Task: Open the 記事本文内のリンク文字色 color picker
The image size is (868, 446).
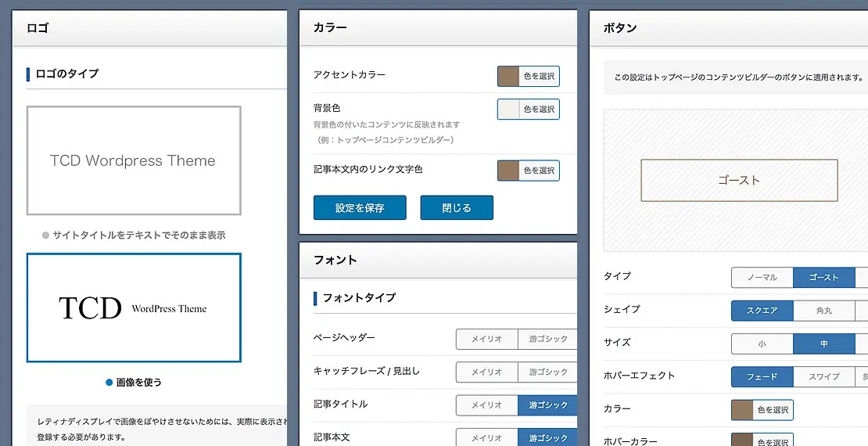Action: (x=529, y=171)
